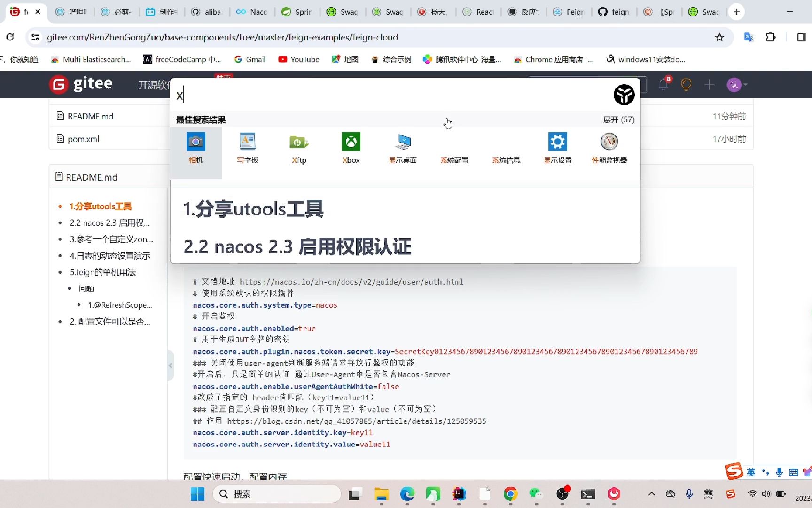Open the Xbox app result
Viewport: 812px width, 508px height.
(x=351, y=148)
